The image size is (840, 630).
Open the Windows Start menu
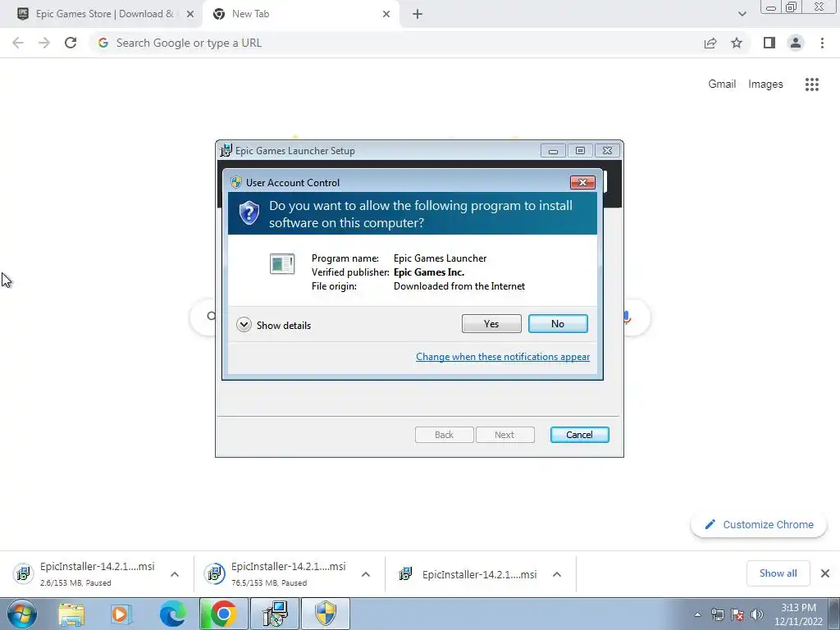22,614
